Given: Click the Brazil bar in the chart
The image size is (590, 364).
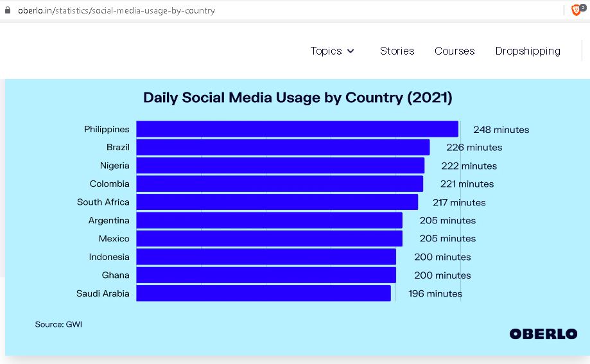Looking at the screenshot, I should point(282,148).
